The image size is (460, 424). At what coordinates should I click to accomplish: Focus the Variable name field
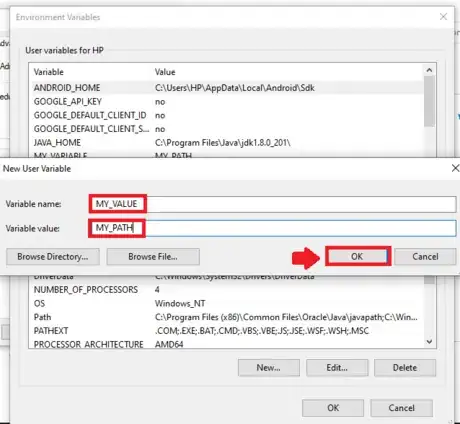(x=273, y=204)
